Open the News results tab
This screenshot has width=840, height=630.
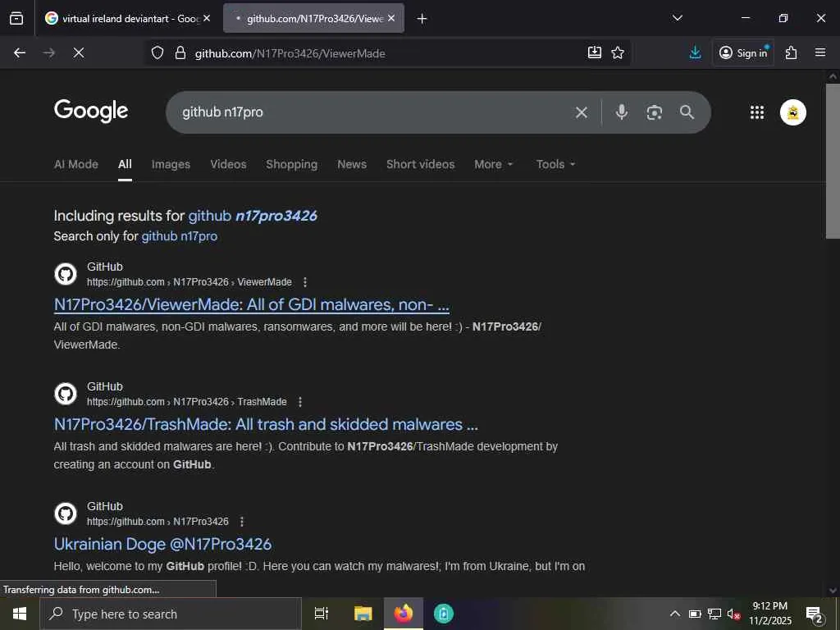pyautogui.click(x=352, y=164)
